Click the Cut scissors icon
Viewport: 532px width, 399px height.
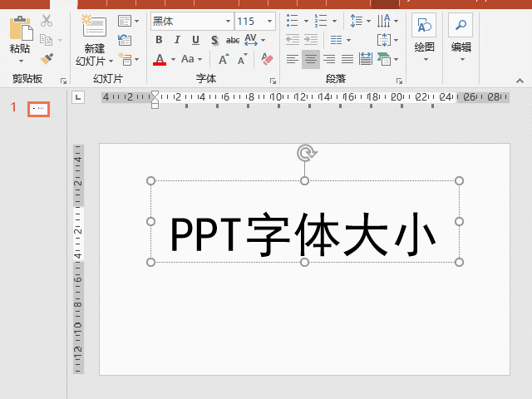click(47, 21)
